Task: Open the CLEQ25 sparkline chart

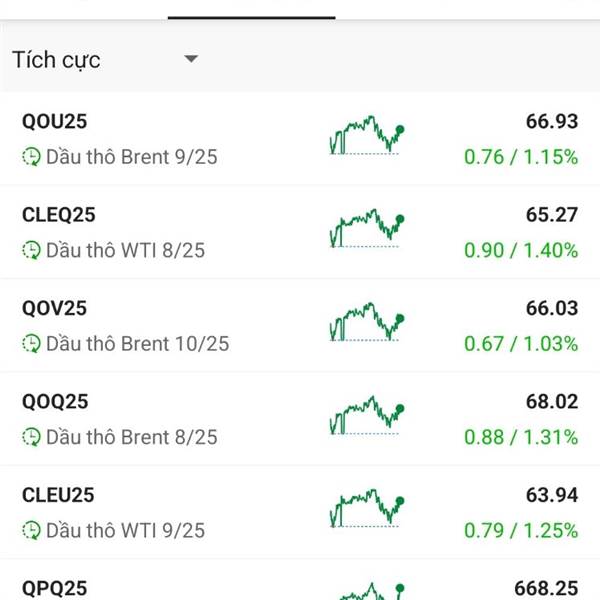Action: 367,228
